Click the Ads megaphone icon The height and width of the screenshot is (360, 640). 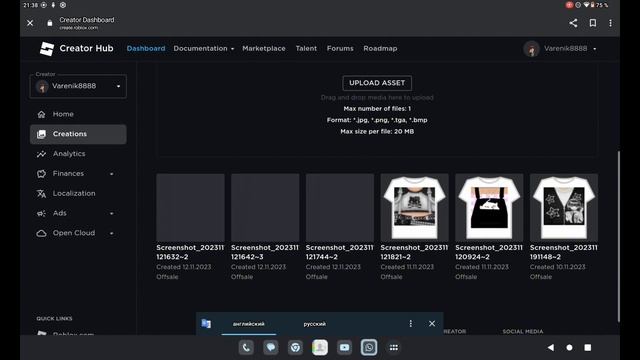click(41, 213)
